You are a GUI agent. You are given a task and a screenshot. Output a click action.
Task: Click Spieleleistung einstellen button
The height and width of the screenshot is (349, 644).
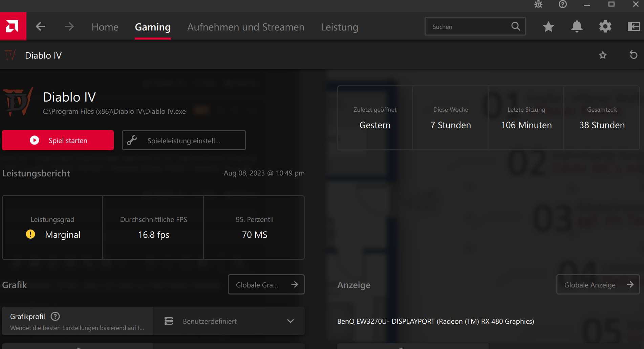point(184,140)
